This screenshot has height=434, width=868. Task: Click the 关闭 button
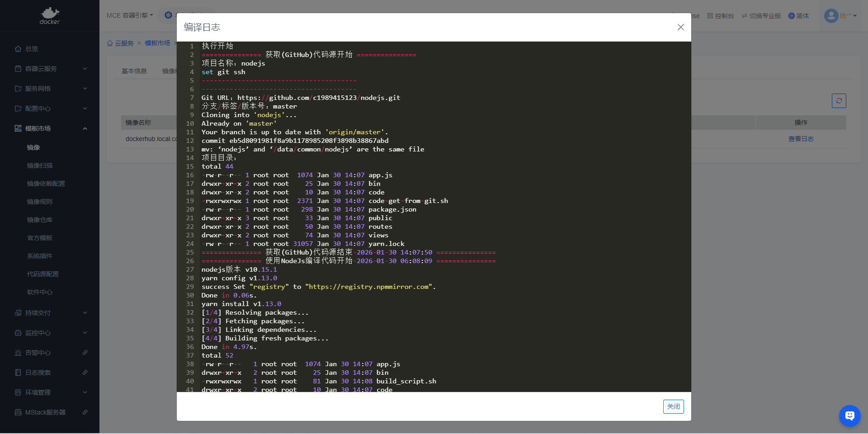coord(673,406)
